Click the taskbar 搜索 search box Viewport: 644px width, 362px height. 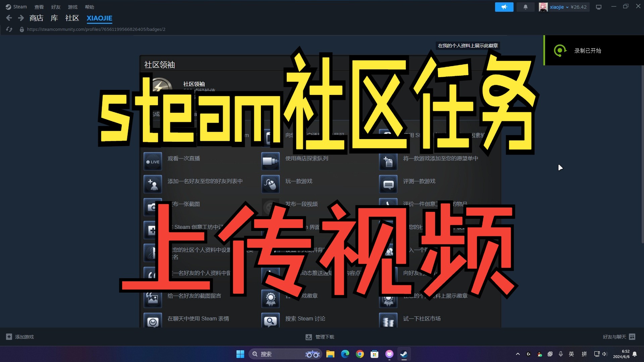tap(285, 354)
